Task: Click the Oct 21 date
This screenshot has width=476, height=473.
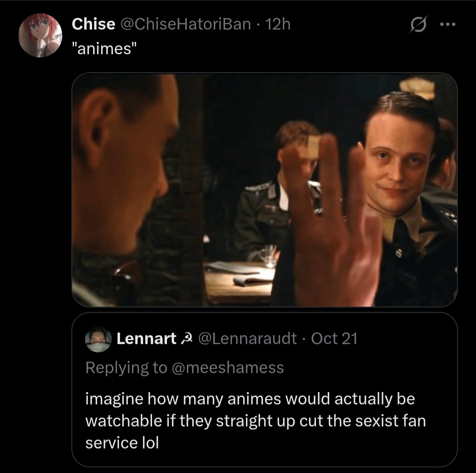Action: [334, 339]
